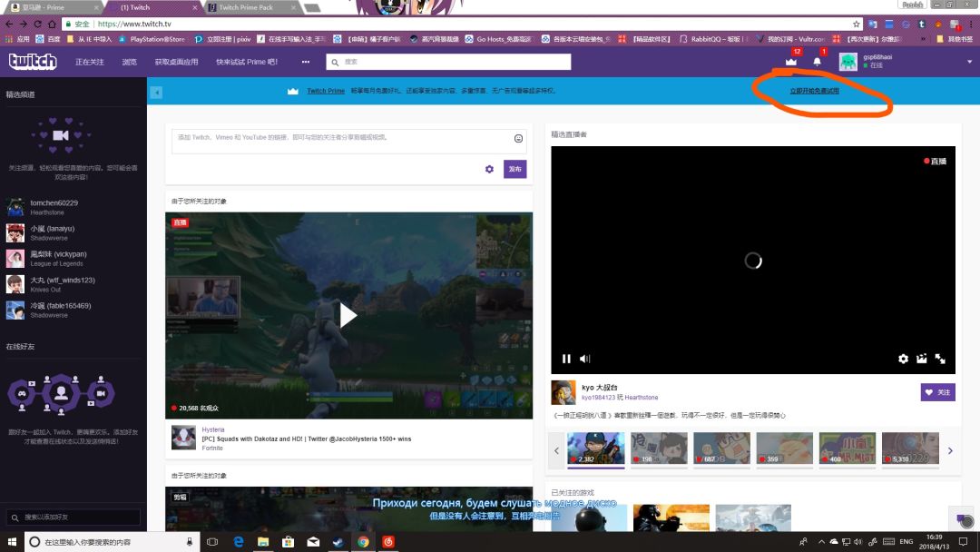980x552 pixels.
Task: Click the purple publish (发布) button
Action: [x=515, y=169]
